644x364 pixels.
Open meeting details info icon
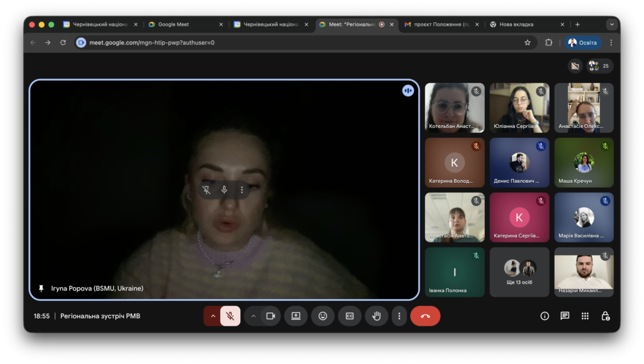point(545,316)
